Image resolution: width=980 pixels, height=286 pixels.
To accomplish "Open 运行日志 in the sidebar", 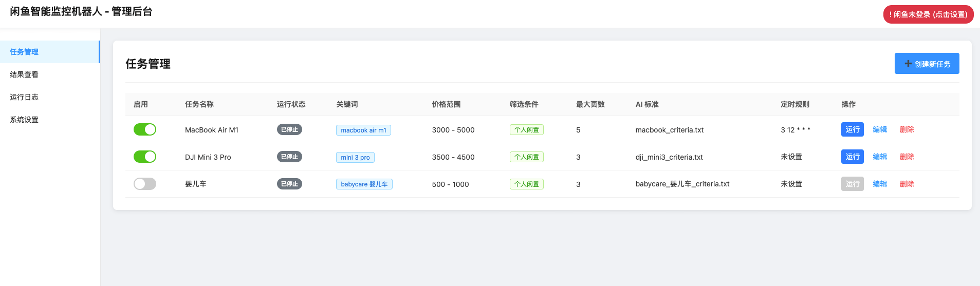I will tap(24, 97).
